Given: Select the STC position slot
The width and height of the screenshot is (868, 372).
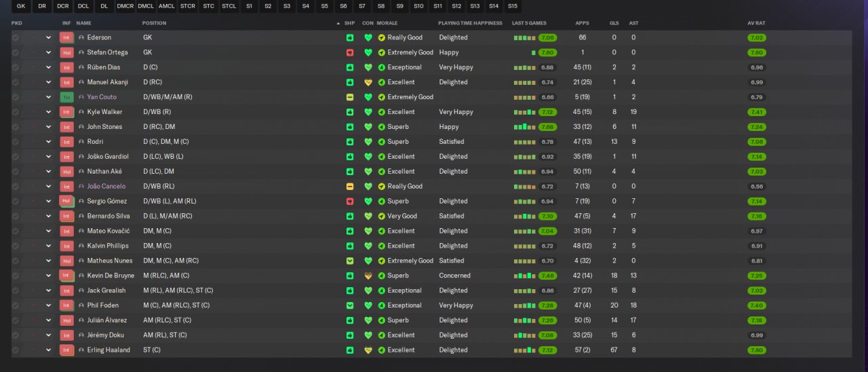Looking at the screenshot, I should click(x=209, y=6).
